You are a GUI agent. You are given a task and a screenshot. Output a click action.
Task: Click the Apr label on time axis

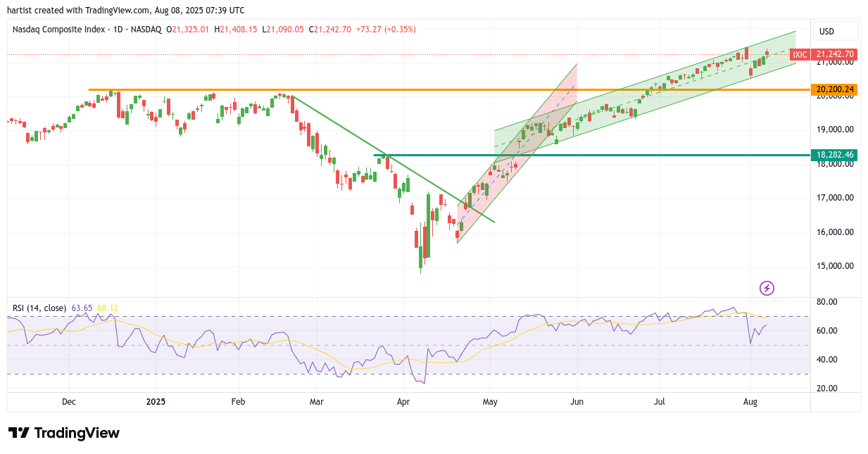[x=403, y=402]
